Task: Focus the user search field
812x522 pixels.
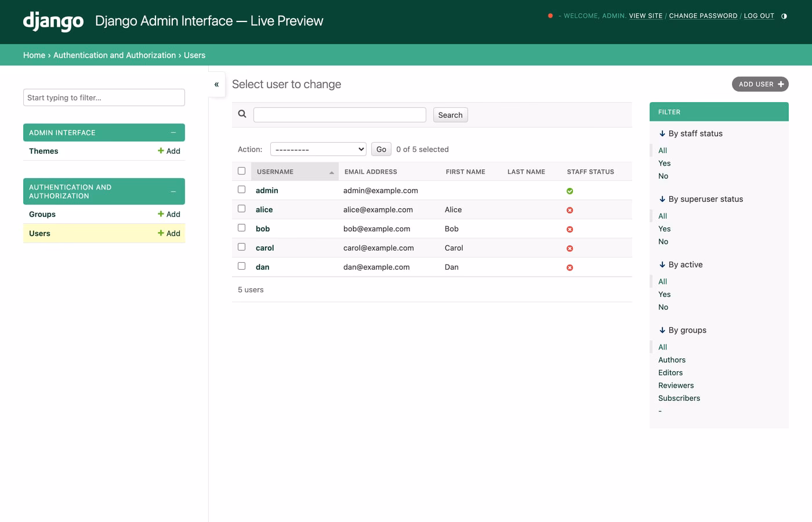Action: click(x=339, y=115)
